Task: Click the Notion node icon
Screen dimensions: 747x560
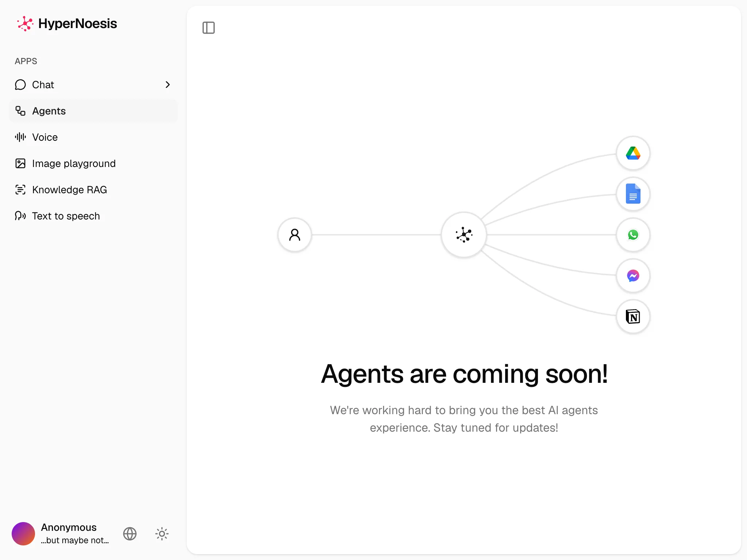Action: [633, 316]
